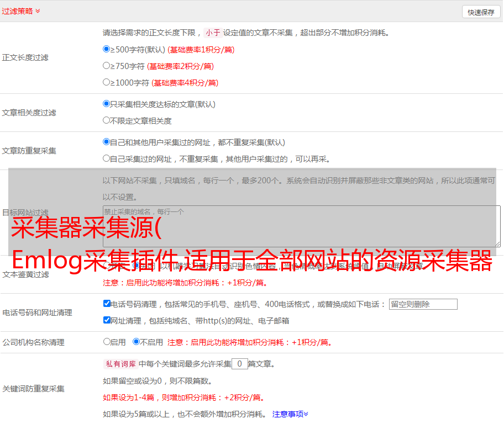Choose 自己采集过的网址，不重复采集 option

point(106,158)
